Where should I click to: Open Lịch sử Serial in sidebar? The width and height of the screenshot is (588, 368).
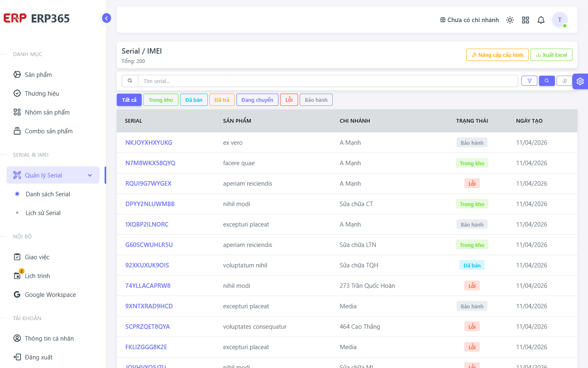[x=43, y=213]
